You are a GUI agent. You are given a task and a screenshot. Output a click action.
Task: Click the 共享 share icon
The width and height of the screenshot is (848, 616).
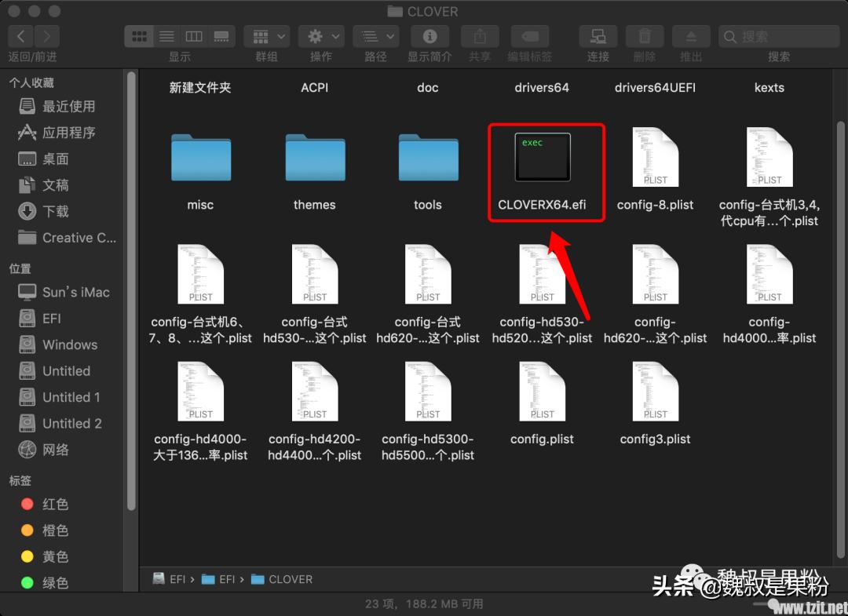tap(480, 36)
